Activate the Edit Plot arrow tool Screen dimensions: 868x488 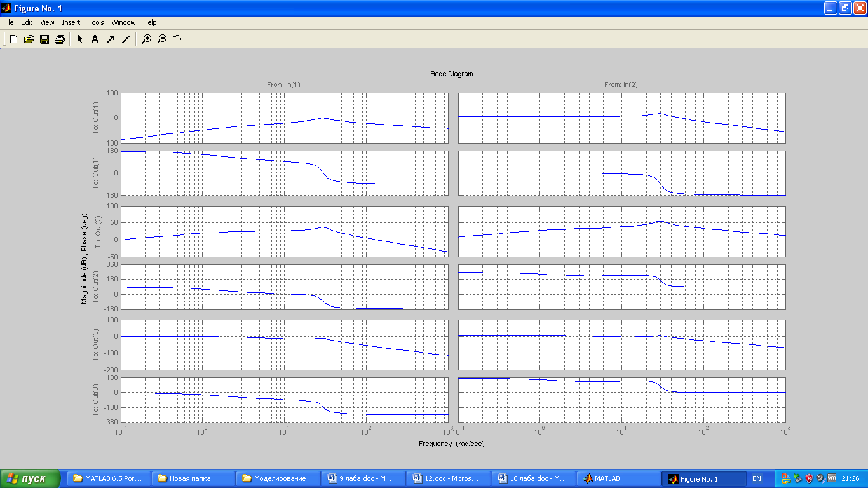[80, 39]
